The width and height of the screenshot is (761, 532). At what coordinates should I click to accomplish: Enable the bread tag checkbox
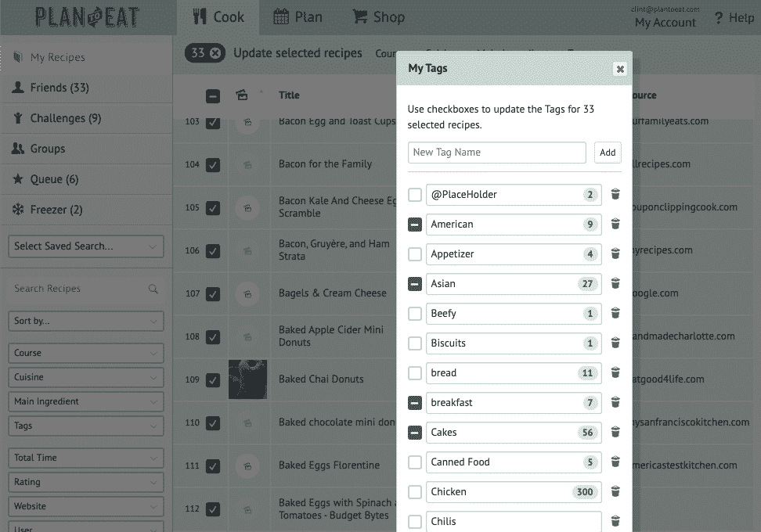click(x=415, y=373)
